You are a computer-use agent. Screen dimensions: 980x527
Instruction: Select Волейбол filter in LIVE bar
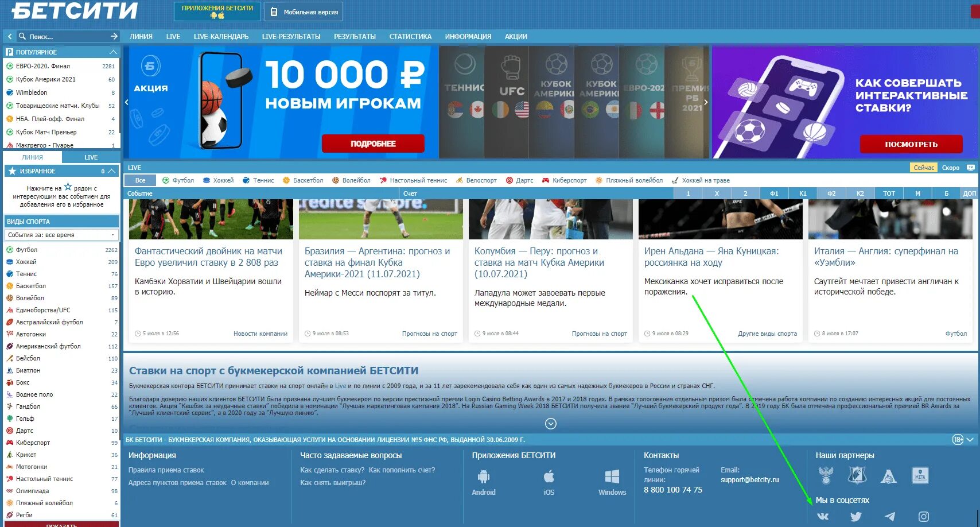pyautogui.click(x=351, y=180)
